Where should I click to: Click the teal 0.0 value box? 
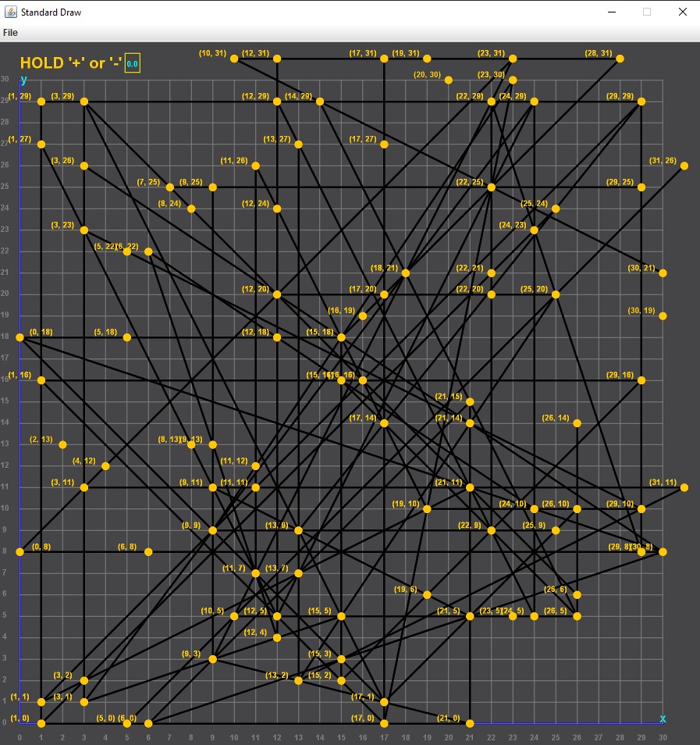click(133, 64)
